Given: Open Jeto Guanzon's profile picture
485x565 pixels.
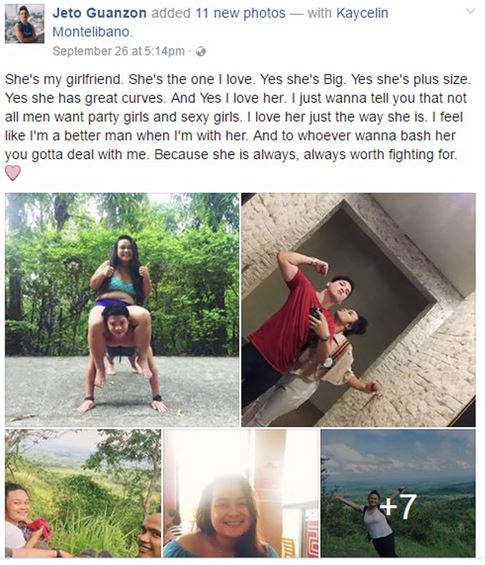Looking at the screenshot, I should [25, 24].
